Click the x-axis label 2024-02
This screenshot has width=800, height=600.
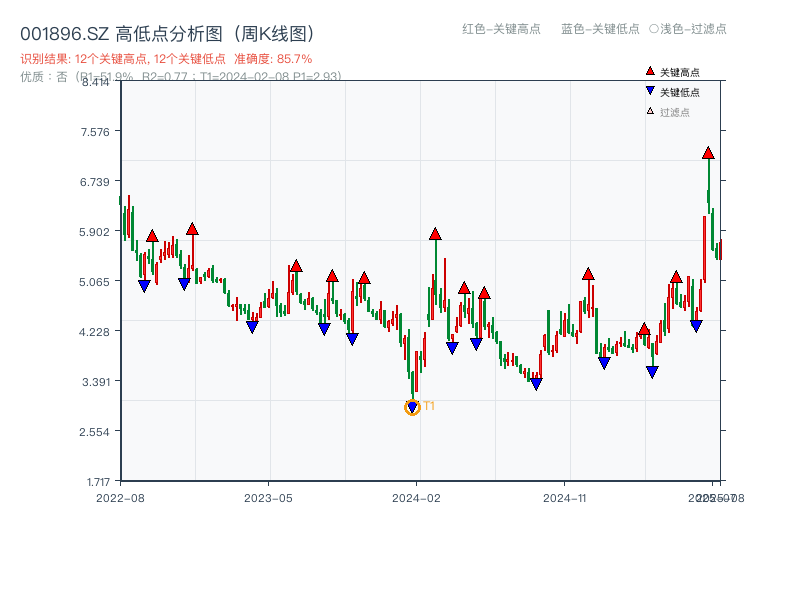coord(416,498)
